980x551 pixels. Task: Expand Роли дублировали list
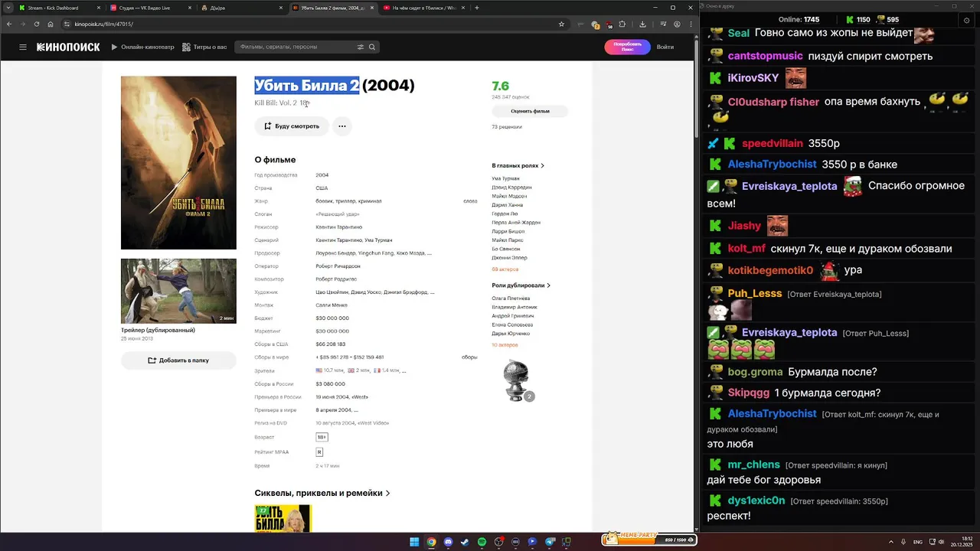(x=521, y=285)
